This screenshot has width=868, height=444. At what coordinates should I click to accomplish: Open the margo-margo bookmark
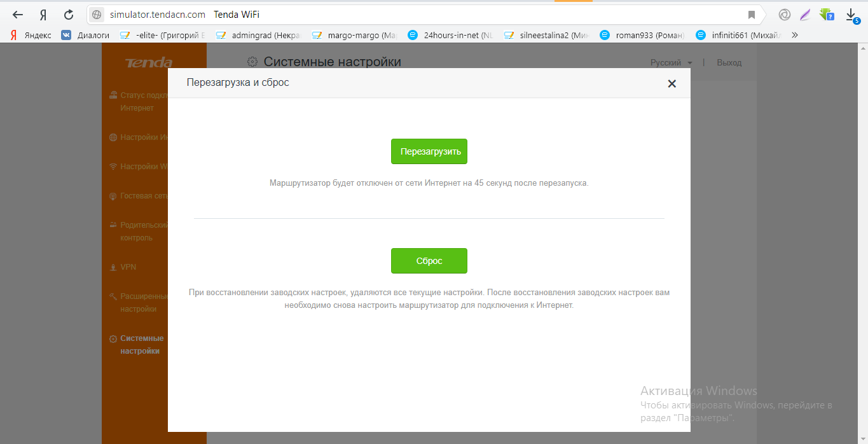[355, 36]
